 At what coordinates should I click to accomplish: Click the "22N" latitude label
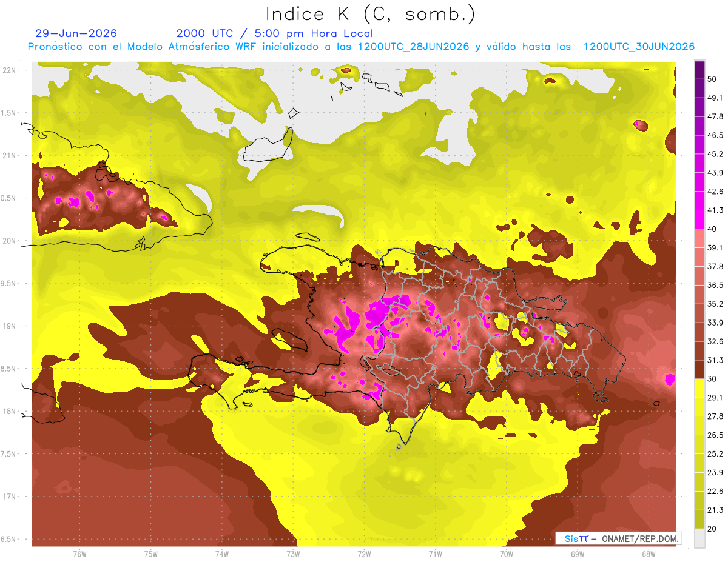pyautogui.click(x=10, y=70)
